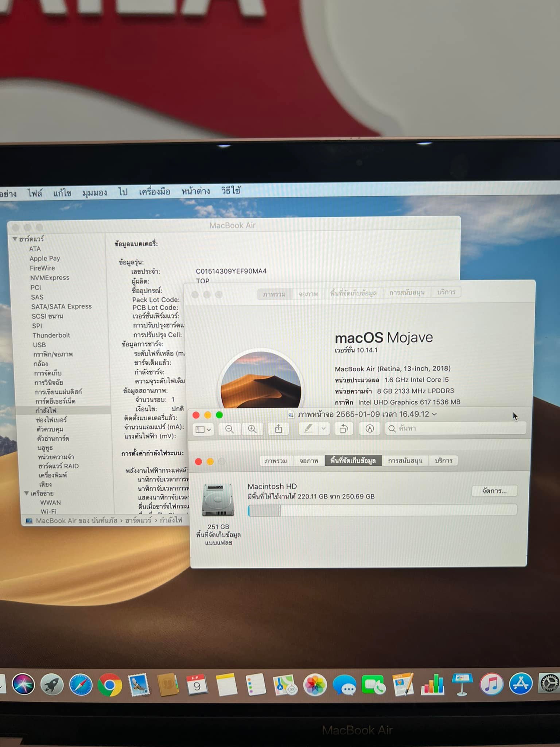The image size is (560, 747).
Task: Open the Photos app in the Dock
Action: coord(315,685)
